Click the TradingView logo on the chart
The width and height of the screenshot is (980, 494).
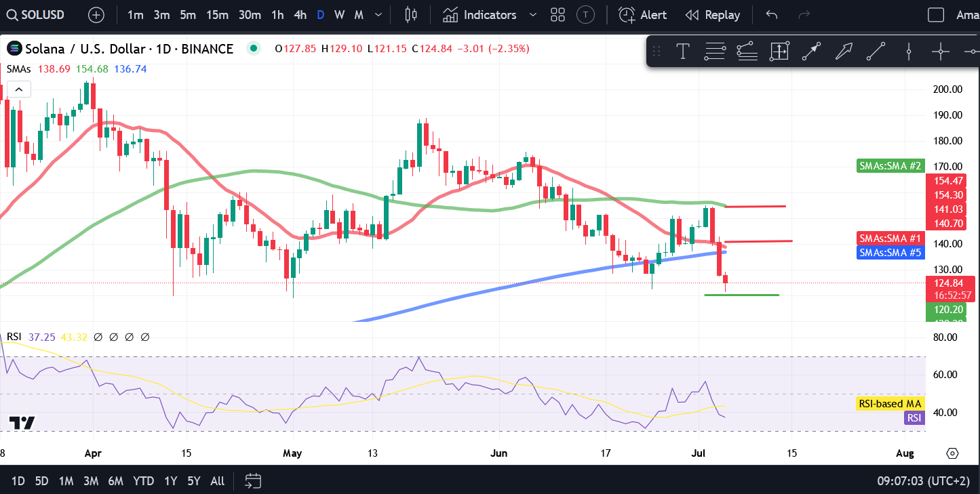22,423
